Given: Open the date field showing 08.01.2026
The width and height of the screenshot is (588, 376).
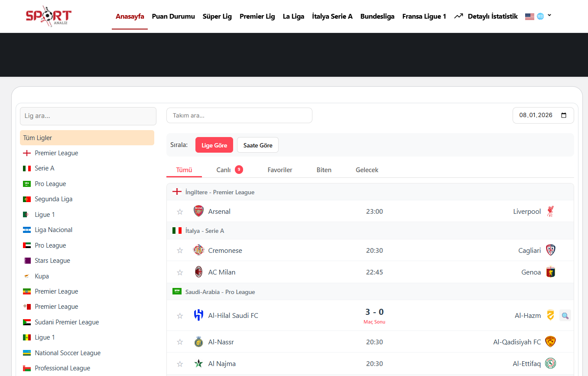Looking at the screenshot, I should tap(543, 115).
